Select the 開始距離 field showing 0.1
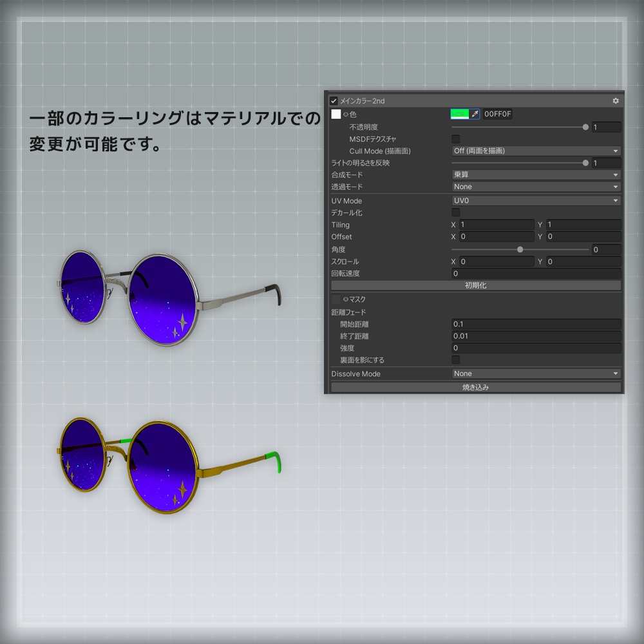 (x=536, y=324)
